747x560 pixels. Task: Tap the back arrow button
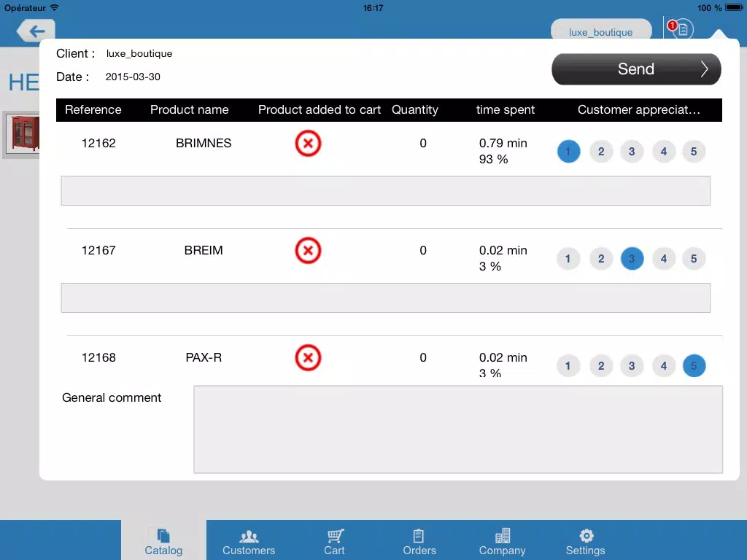[x=36, y=31]
